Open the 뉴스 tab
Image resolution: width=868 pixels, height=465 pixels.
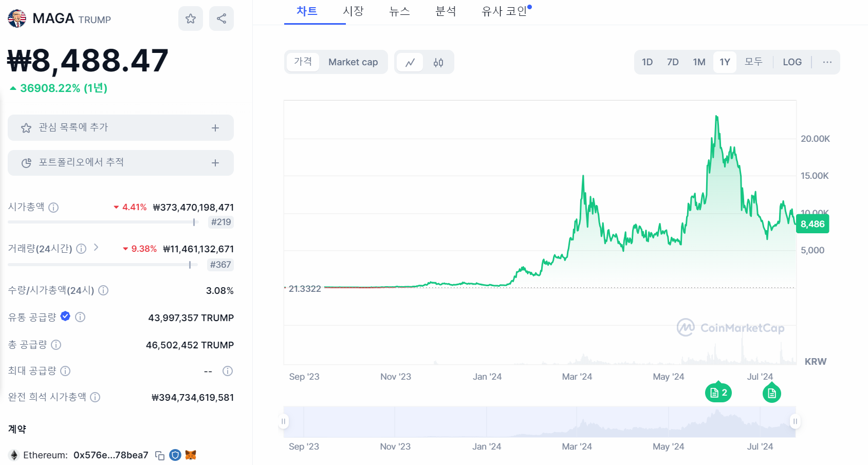(x=399, y=11)
